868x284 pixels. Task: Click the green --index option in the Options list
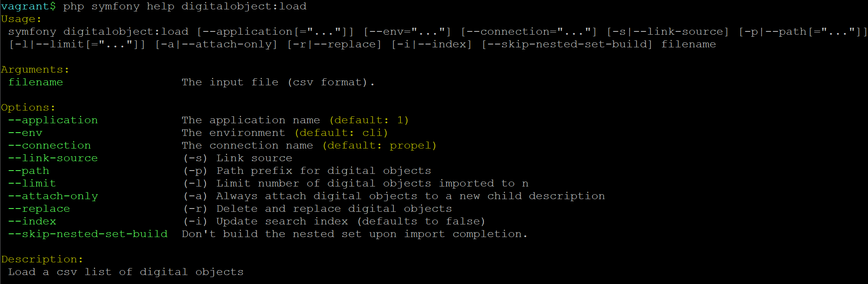[x=32, y=222]
